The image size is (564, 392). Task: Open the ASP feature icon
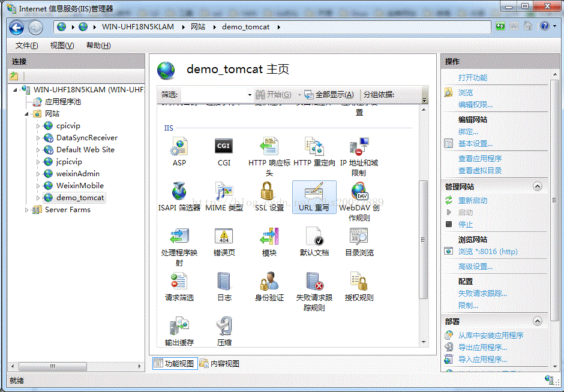pos(179,152)
